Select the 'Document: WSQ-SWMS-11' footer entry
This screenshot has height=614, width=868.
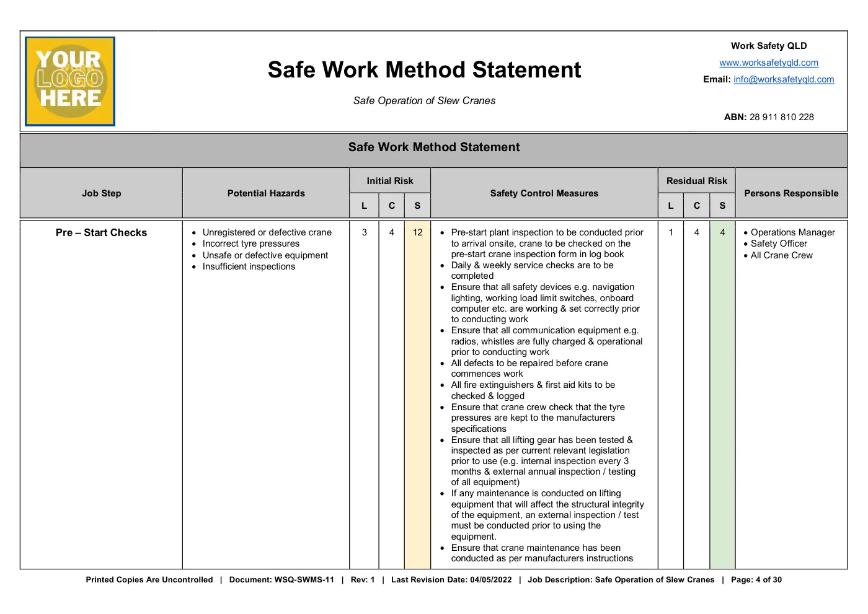tap(281, 580)
